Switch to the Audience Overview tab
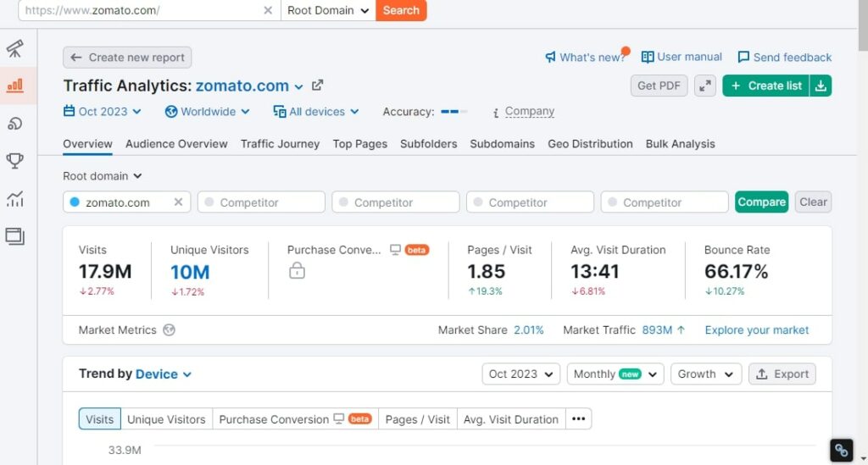The image size is (868, 465). click(176, 144)
